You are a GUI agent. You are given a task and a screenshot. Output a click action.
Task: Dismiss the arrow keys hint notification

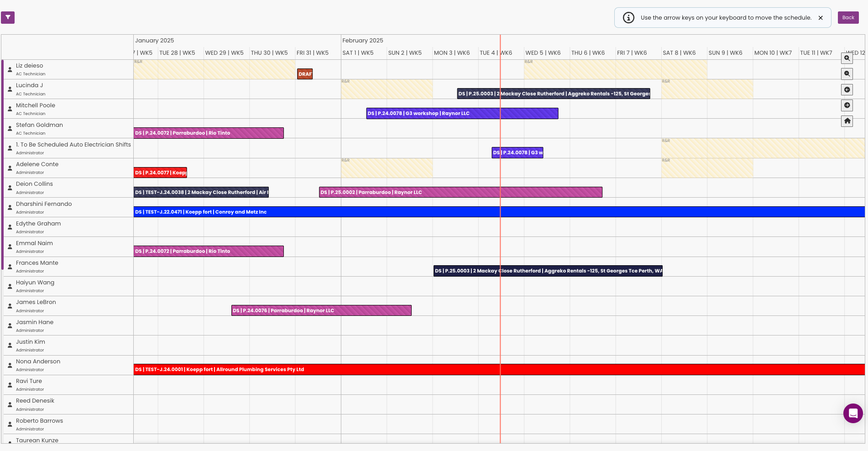click(x=821, y=18)
